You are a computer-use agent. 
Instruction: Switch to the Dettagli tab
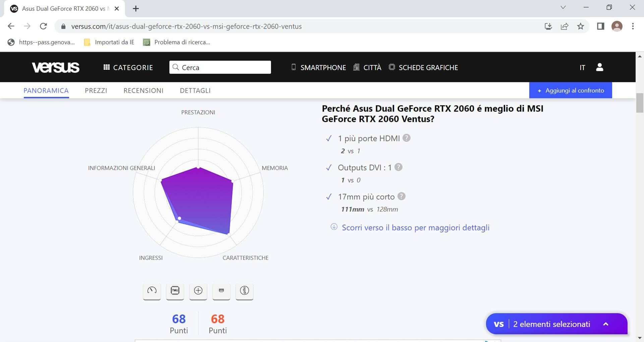[x=195, y=90]
